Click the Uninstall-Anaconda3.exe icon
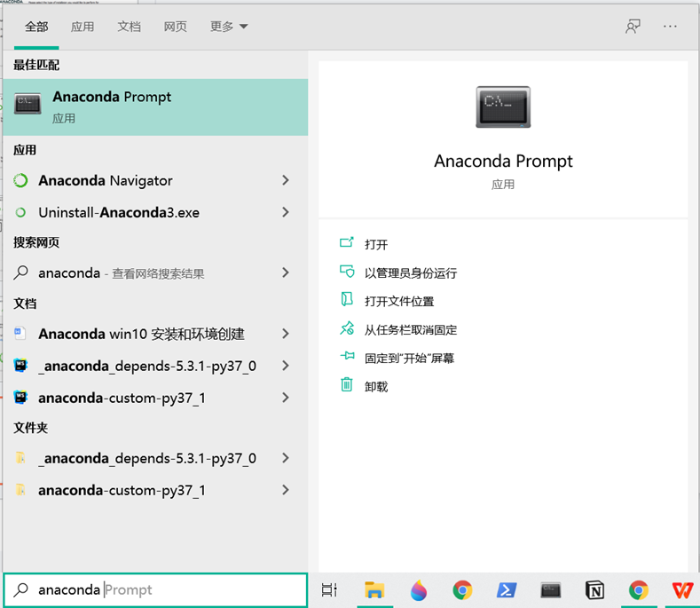The image size is (700, 608). coord(20,212)
